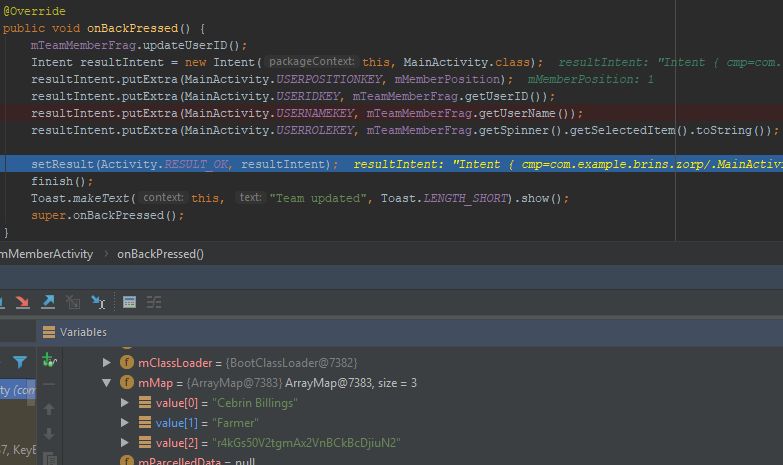Click the orange field icon beside mMap
The width and height of the screenshot is (783, 465).
tap(127, 383)
